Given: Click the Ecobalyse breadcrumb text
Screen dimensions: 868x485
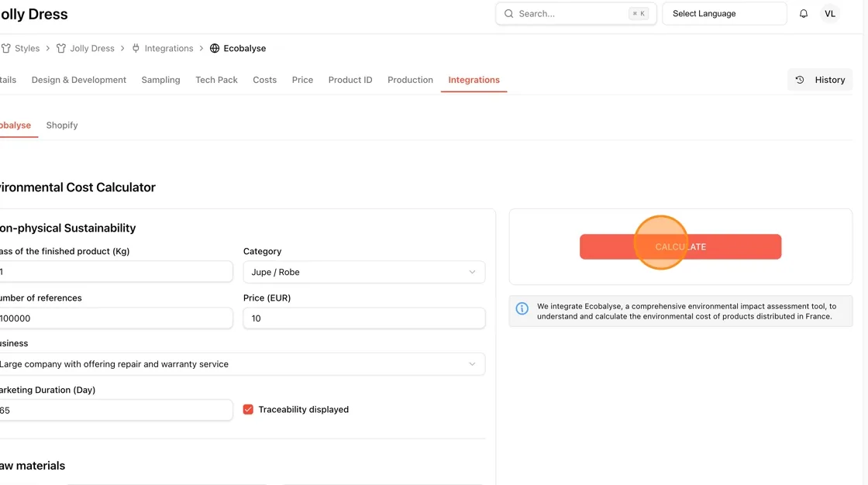Looking at the screenshot, I should coord(245,48).
